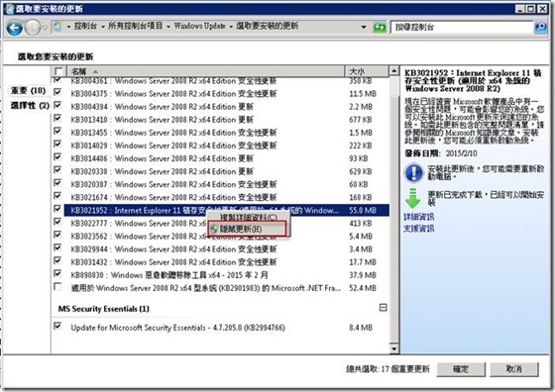Click the 取消 button
The width and height of the screenshot is (555, 392).
pos(514,369)
